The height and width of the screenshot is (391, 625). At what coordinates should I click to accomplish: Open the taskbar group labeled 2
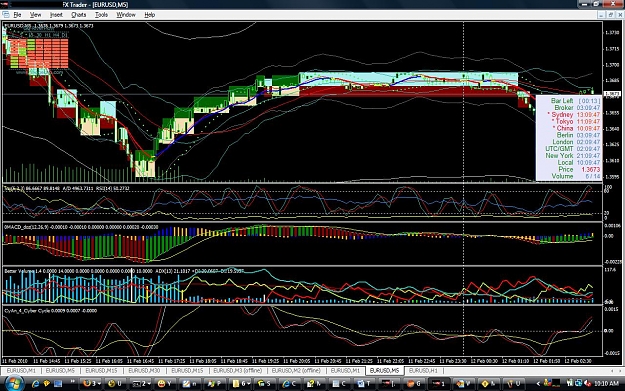tap(140, 383)
